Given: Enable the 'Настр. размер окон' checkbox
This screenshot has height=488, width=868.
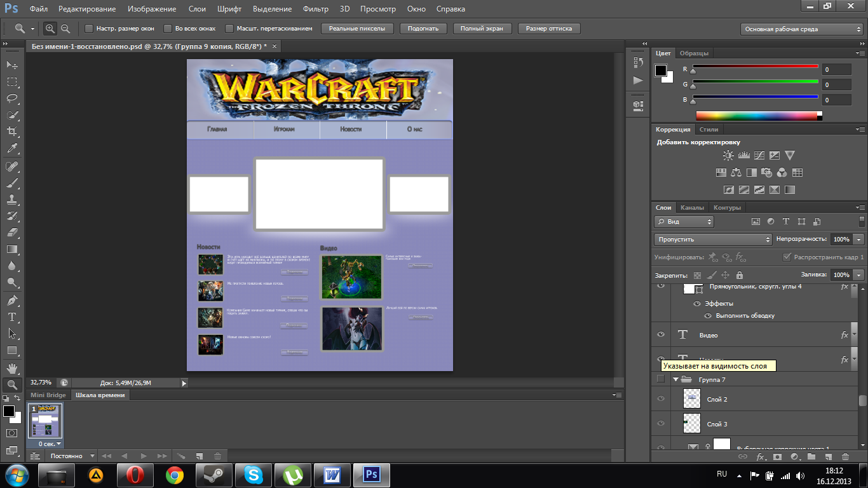Looking at the screenshot, I should pyautogui.click(x=89, y=29).
